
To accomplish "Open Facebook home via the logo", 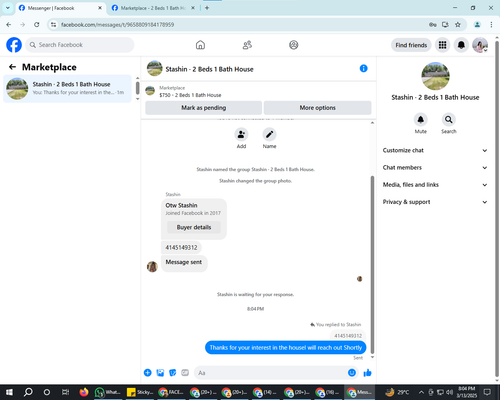I will [14, 45].
